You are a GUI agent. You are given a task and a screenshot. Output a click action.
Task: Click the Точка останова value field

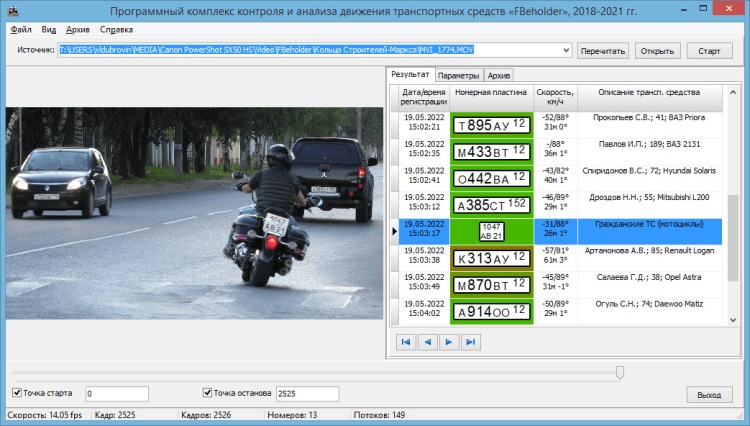click(306, 394)
